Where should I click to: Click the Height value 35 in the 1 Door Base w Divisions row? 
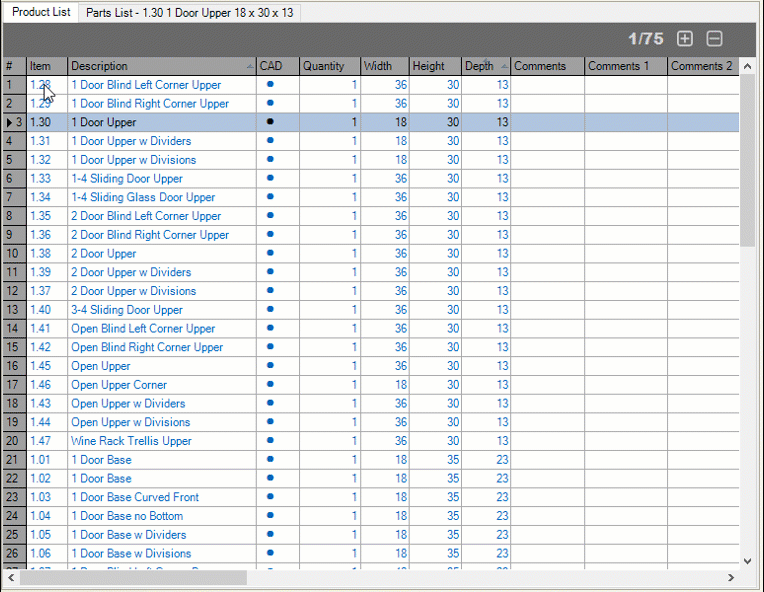453,554
